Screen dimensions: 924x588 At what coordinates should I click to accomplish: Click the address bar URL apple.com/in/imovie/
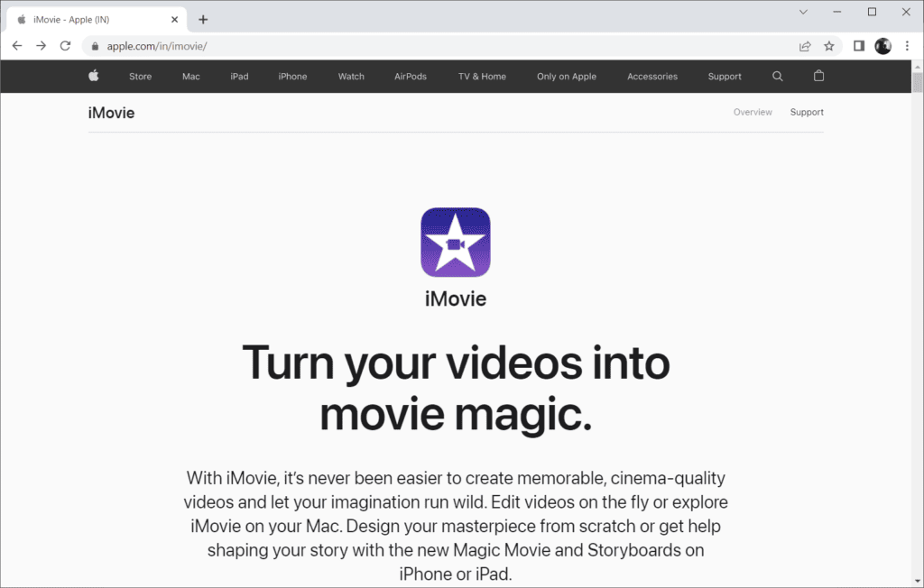[157, 46]
